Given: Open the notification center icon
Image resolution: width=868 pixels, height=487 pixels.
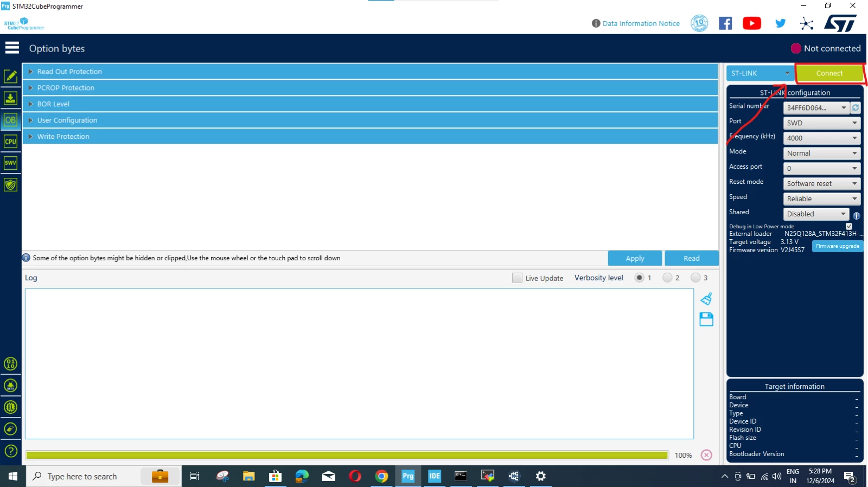Looking at the screenshot, I should click(x=850, y=477).
